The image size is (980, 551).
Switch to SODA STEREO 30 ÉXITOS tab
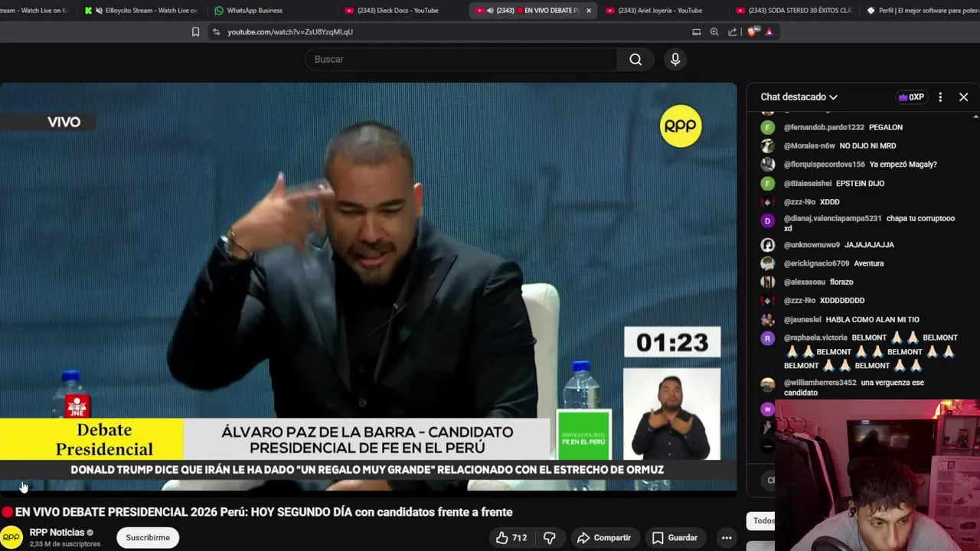point(794,11)
